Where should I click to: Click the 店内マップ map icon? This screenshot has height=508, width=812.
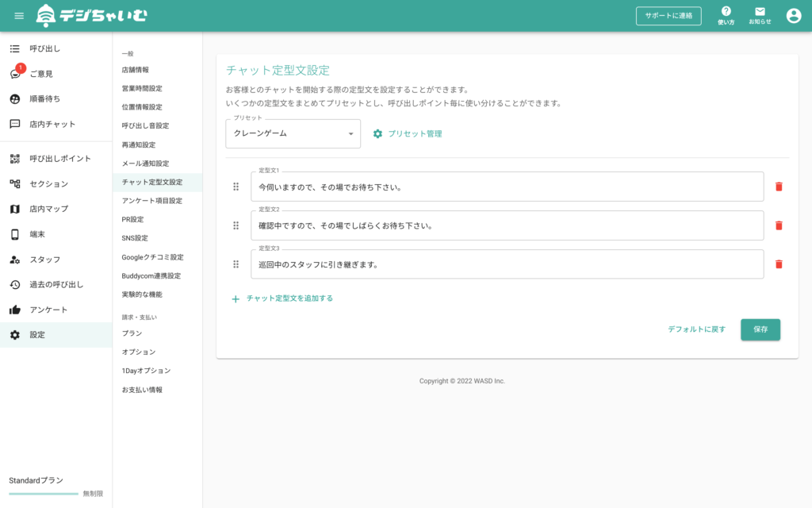15,209
